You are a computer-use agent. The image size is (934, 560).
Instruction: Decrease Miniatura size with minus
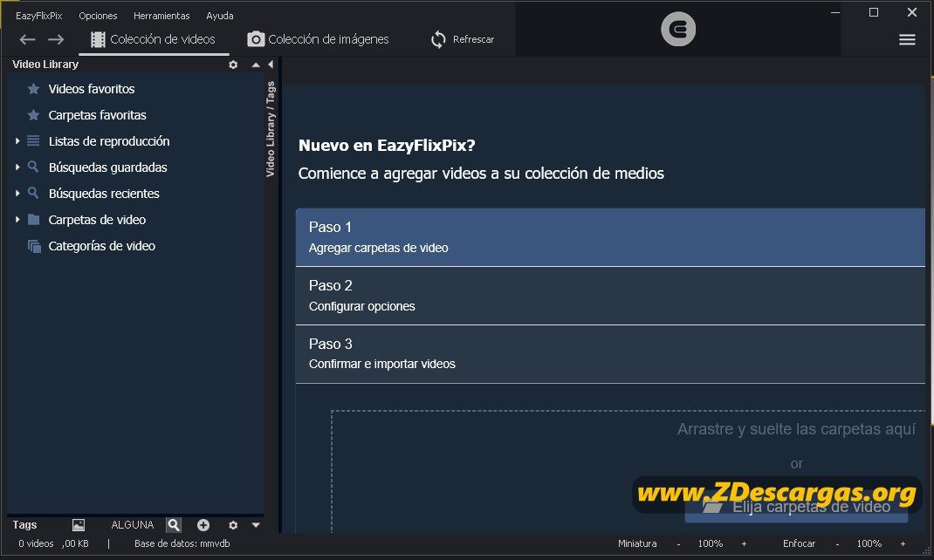coord(678,544)
